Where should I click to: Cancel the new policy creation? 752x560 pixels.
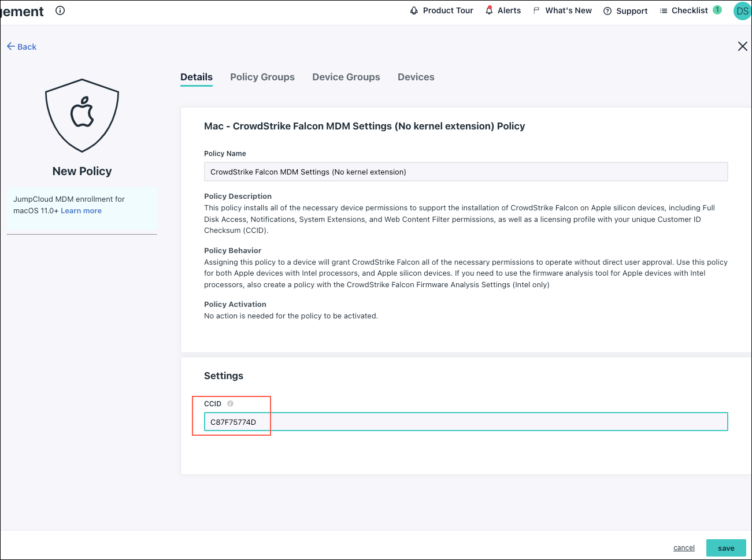click(683, 547)
